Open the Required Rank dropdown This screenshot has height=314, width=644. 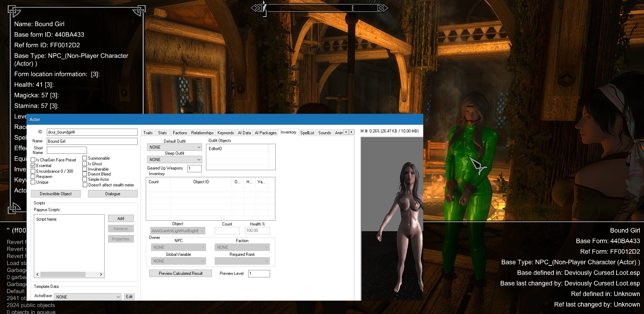(x=242, y=261)
